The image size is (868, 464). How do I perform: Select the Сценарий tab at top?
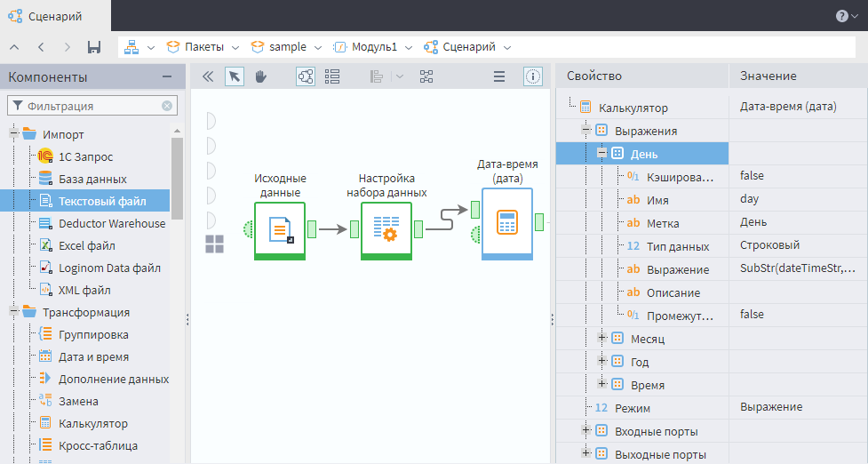55,16
